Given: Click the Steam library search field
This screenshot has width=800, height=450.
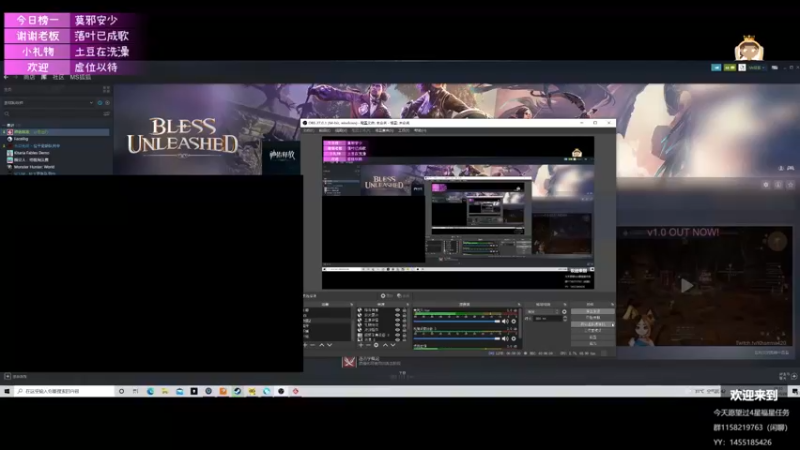Looking at the screenshot, I should coord(52,114).
